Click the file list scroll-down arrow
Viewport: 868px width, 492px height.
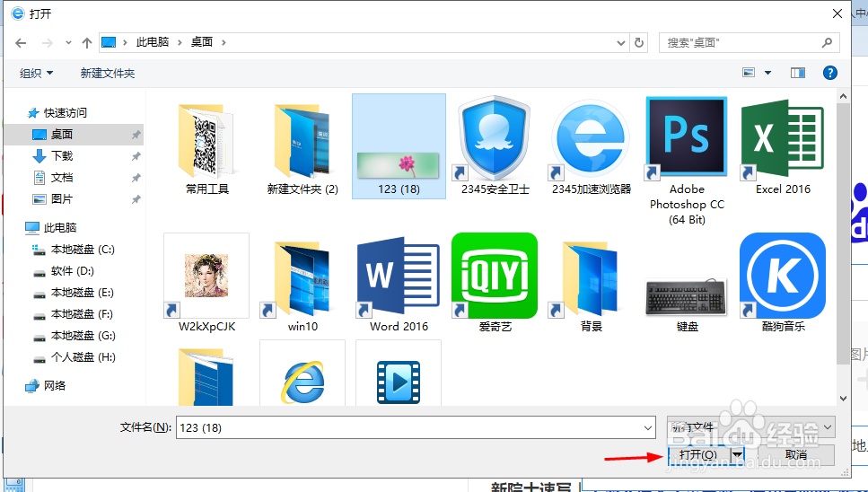tap(843, 399)
